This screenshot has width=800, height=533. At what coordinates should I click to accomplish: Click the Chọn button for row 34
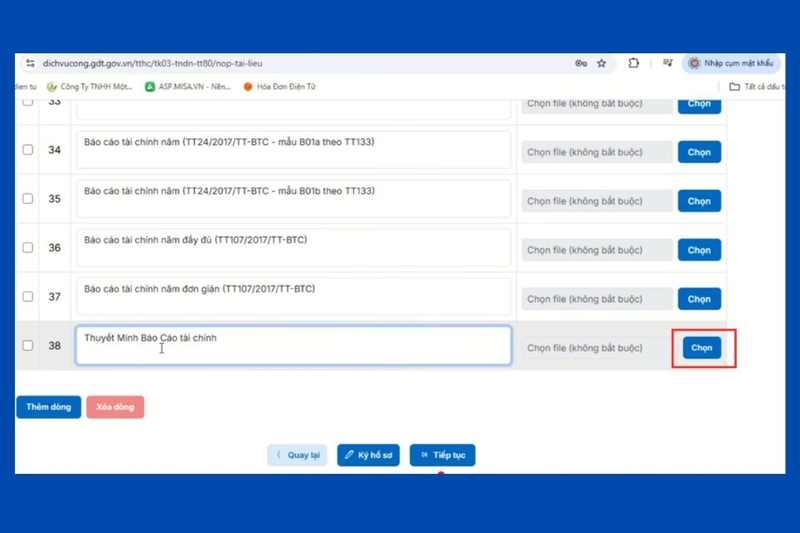pyautogui.click(x=699, y=152)
